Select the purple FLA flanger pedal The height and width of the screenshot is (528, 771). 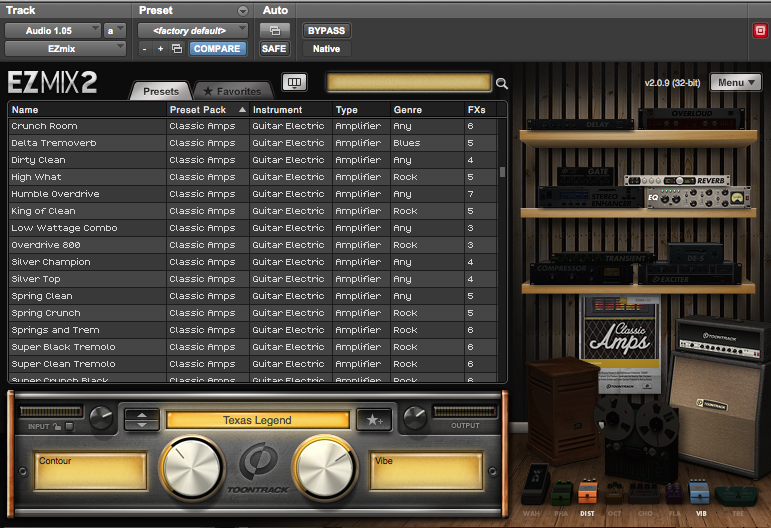[674, 494]
